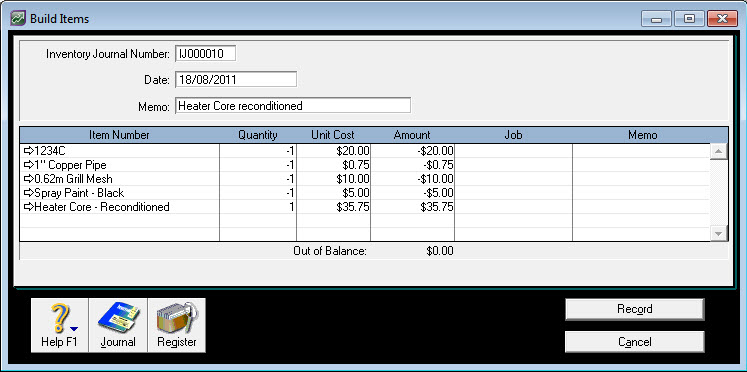Click the Memo field Heater Core reconditioned

click(293, 105)
